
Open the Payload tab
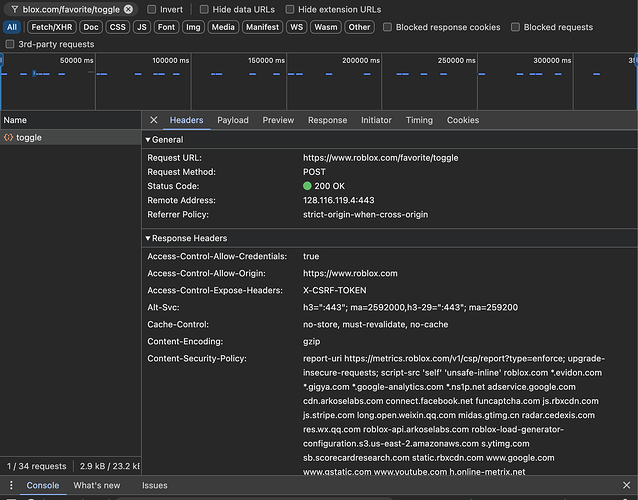tap(233, 120)
